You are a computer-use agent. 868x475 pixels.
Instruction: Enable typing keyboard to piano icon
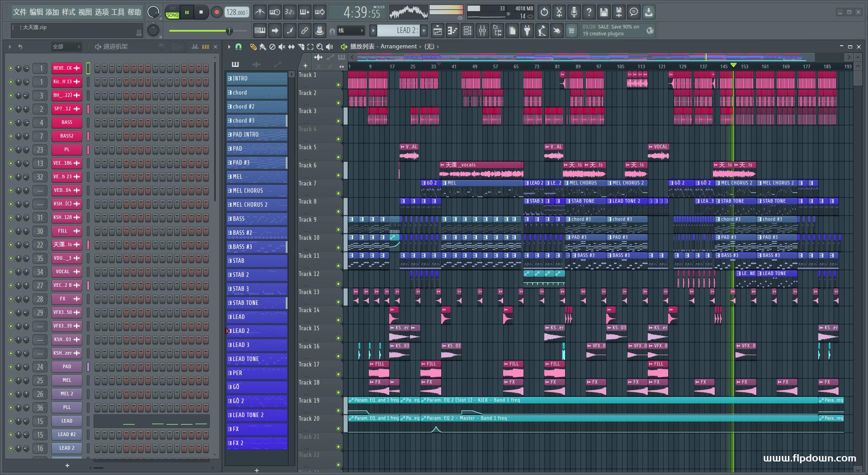260,31
